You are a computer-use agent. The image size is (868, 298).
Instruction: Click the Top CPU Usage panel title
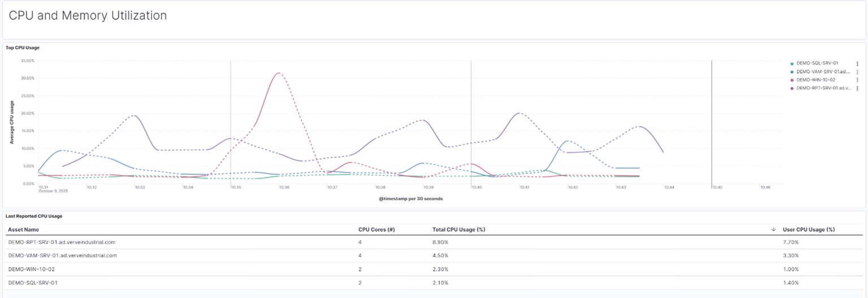(23, 48)
